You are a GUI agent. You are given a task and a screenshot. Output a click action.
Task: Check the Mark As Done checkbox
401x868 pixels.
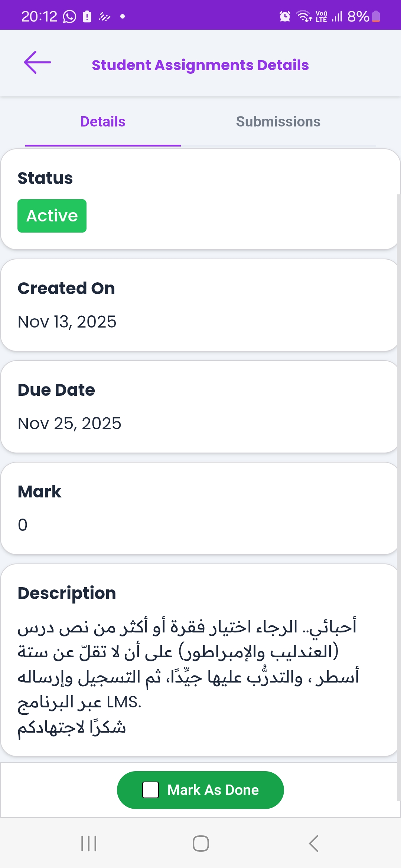151,790
